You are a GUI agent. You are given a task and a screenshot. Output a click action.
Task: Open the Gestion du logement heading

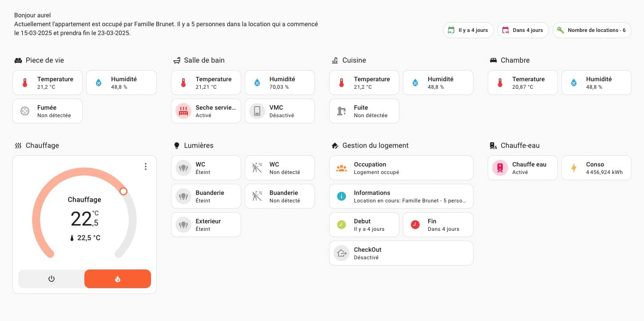click(x=375, y=146)
